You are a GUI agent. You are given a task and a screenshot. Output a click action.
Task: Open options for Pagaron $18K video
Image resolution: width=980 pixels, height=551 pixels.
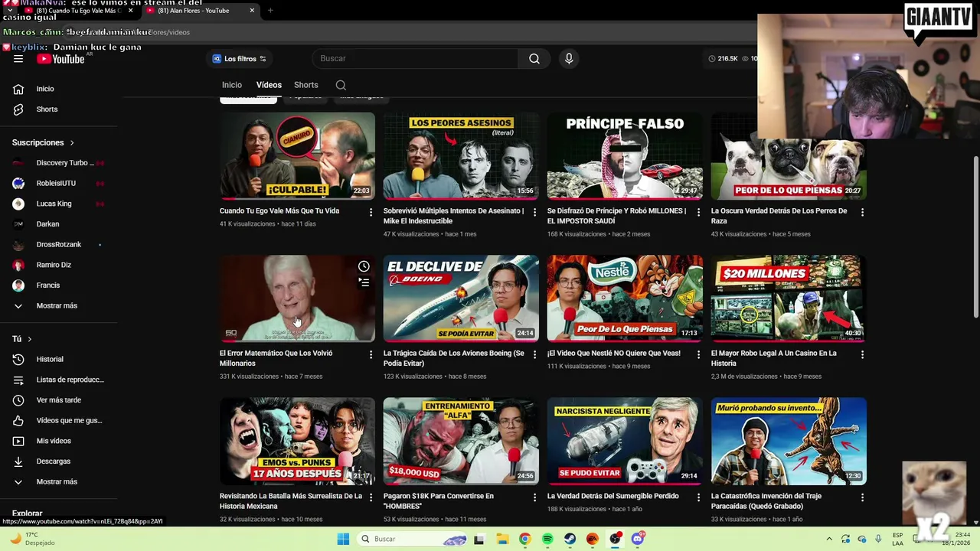[535, 497]
